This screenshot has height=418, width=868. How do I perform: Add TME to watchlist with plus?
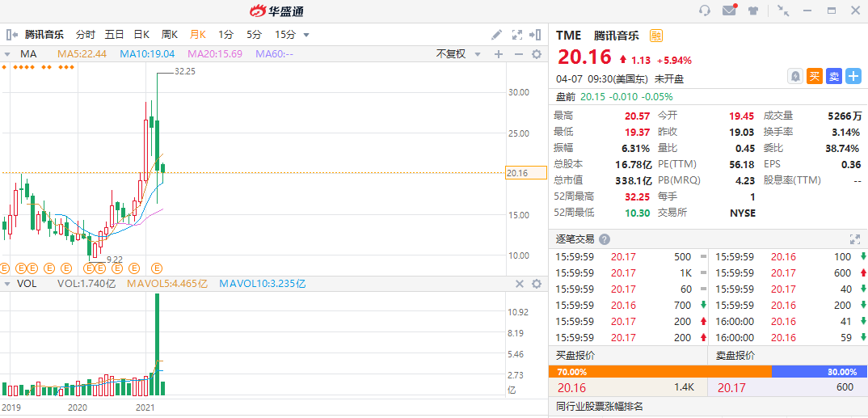[853, 76]
